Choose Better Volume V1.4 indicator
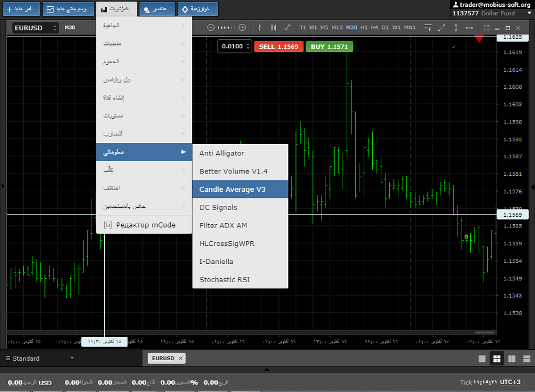Image resolution: width=535 pixels, height=392 pixels. click(x=240, y=172)
